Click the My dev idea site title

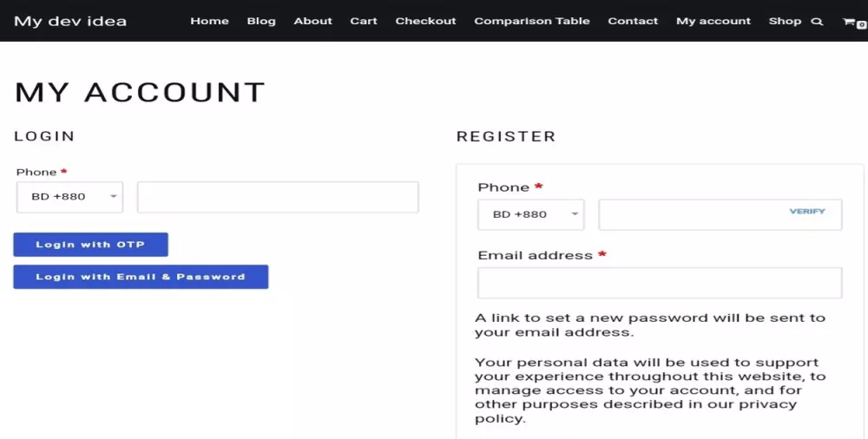[x=70, y=21]
